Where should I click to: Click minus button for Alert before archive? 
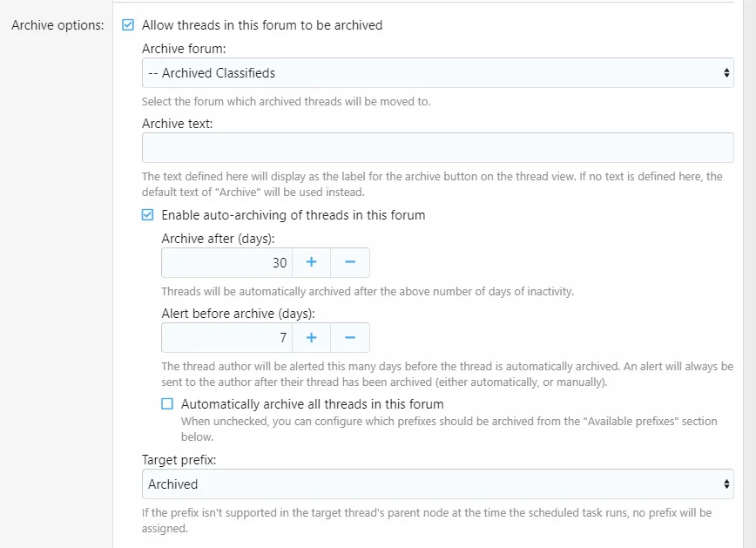349,337
